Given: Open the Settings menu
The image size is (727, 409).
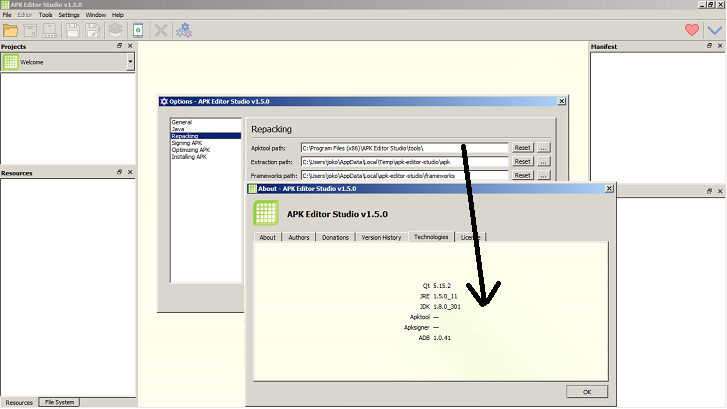Looking at the screenshot, I should tap(69, 15).
